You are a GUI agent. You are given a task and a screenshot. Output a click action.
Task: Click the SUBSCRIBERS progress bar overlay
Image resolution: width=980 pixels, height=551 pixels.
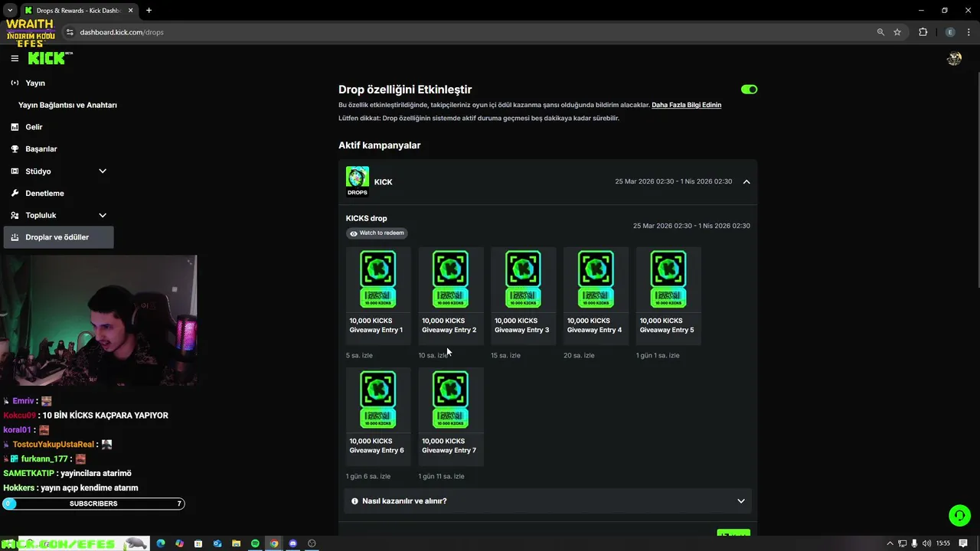[x=93, y=504]
